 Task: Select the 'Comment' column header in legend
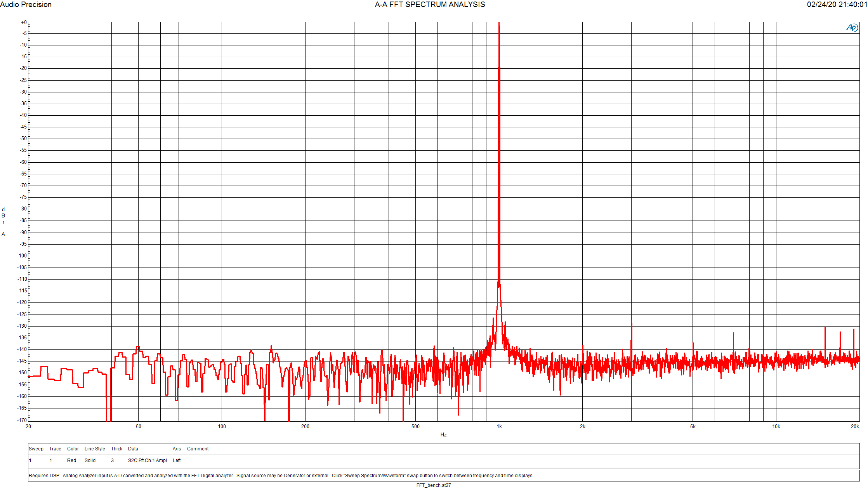pyautogui.click(x=198, y=449)
